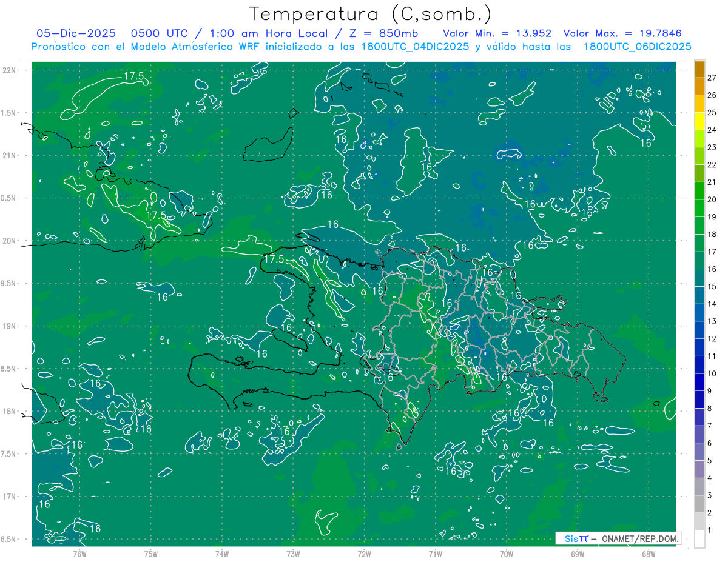The image size is (728, 562).
Task: Click colorbar scale label '13'
Action: click(x=712, y=321)
